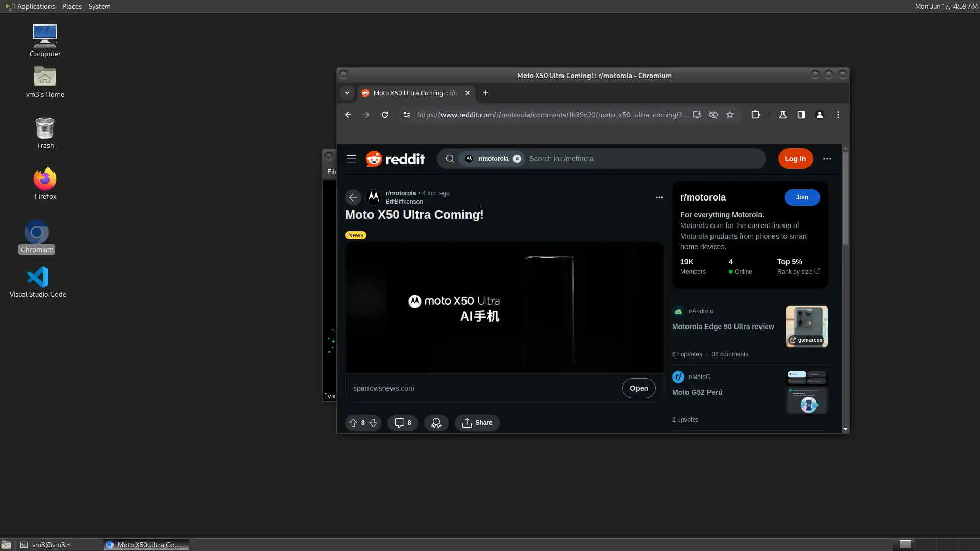Toggle the Chromium side panel

(x=801, y=115)
